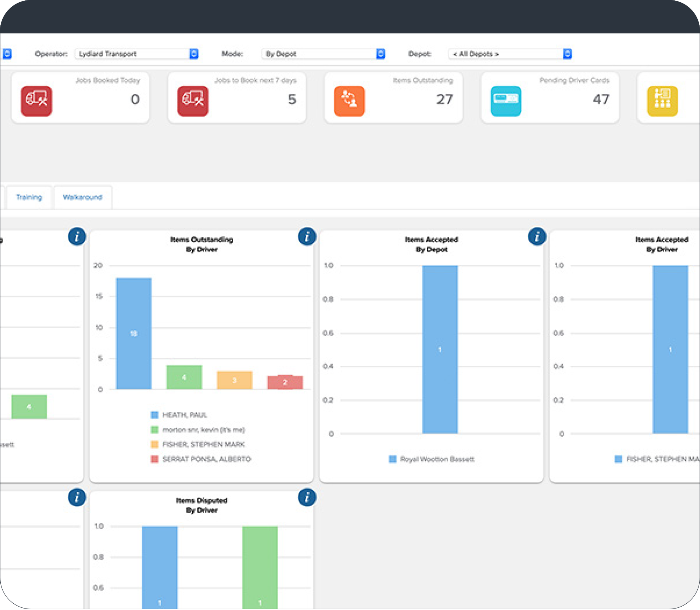
Task: Toggle HEATH, PAUL legend series
Action: tap(179, 415)
